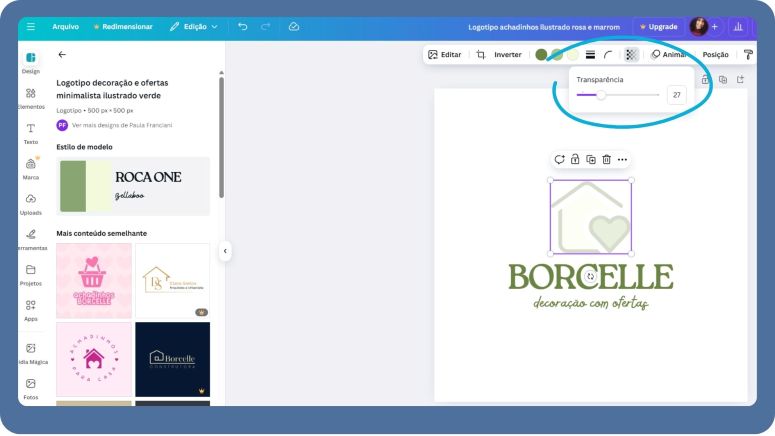Click the Inverter button

pyautogui.click(x=508, y=54)
